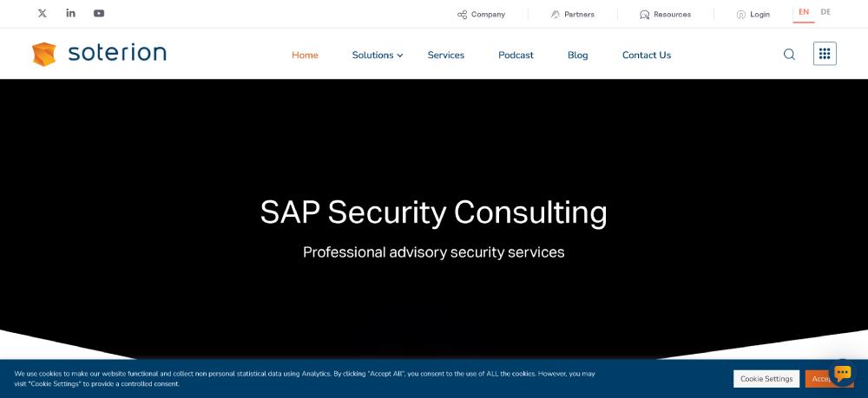Open the Partners top menu
The height and width of the screenshot is (398, 868).
[x=573, y=15]
